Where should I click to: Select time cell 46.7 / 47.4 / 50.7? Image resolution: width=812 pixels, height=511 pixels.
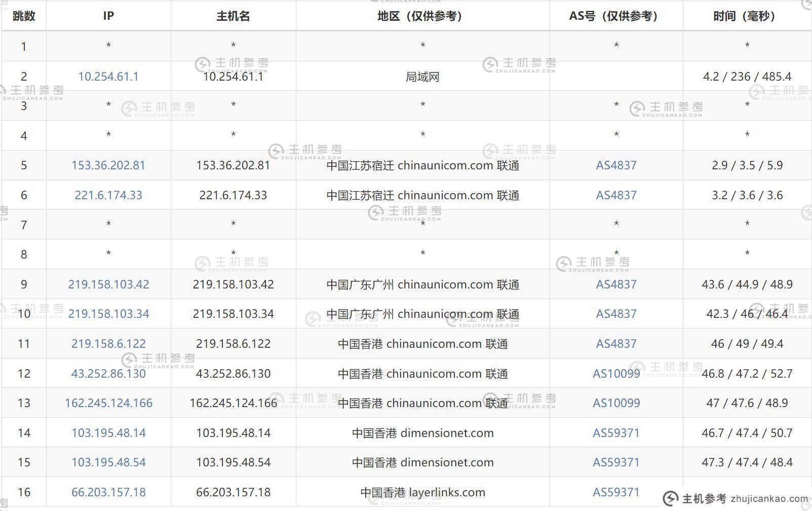(747, 433)
